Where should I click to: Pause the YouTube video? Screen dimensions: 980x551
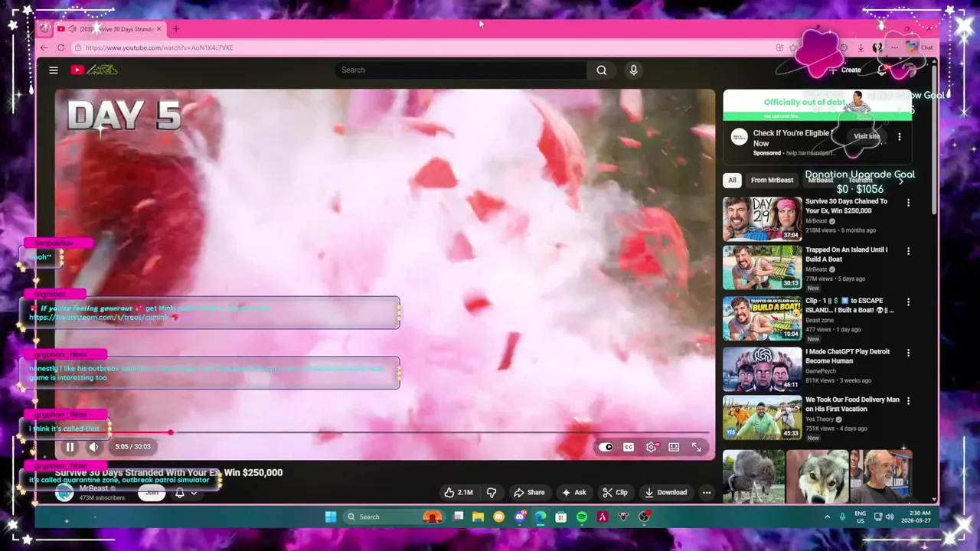[x=70, y=447]
